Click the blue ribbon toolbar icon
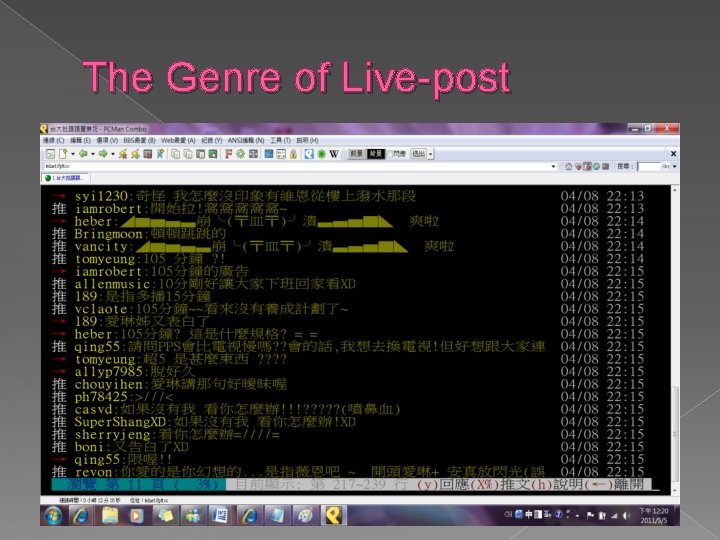The width and height of the screenshot is (720, 540). [x=161, y=154]
